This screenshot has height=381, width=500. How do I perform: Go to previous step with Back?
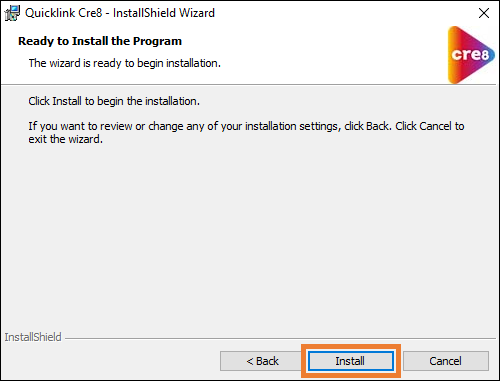click(x=262, y=361)
